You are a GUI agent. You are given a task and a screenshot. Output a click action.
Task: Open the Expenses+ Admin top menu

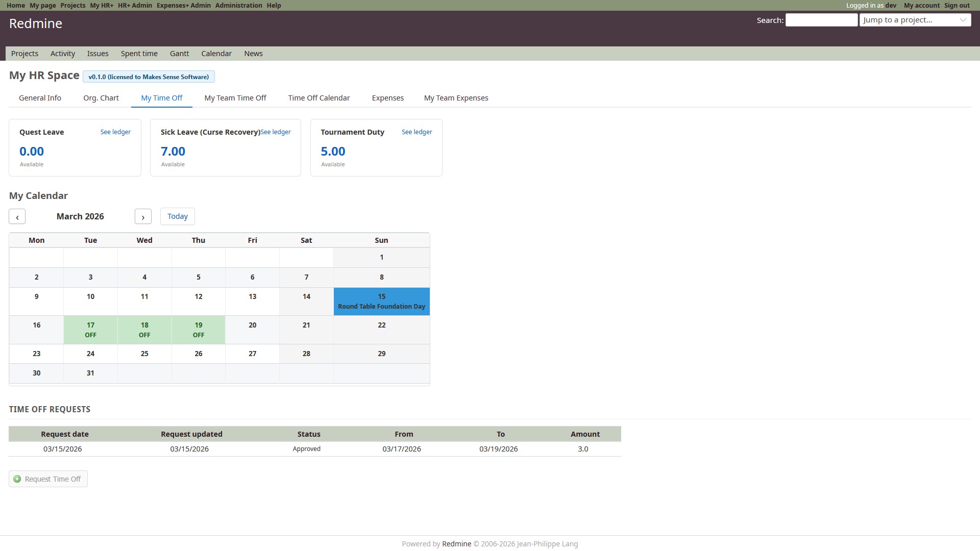tap(183, 5)
